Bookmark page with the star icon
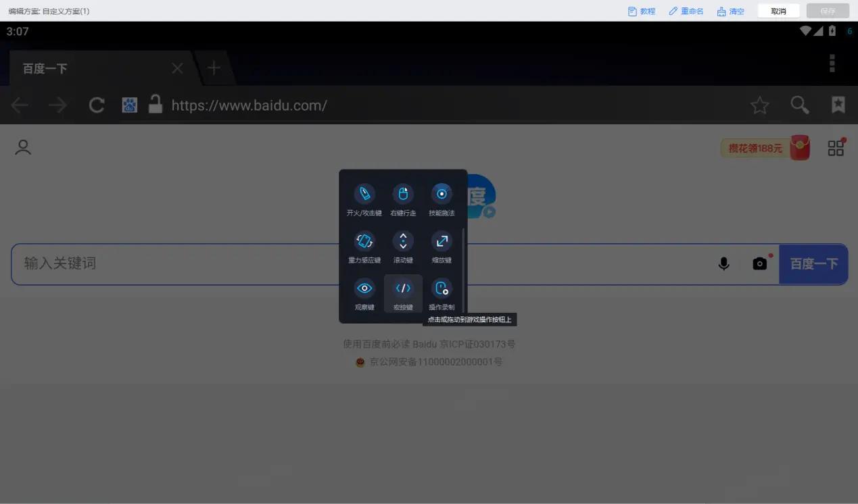The height and width of the screenshot is (504, 858). pos(760,105)
